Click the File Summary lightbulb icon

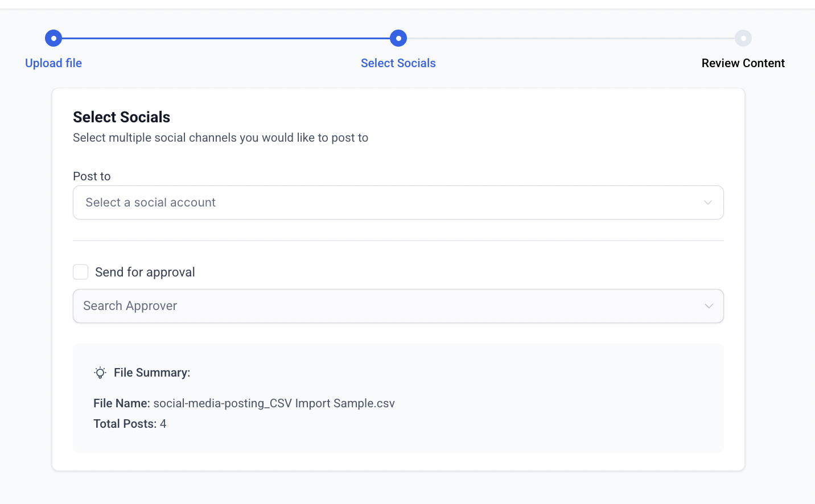pos(100,373)
